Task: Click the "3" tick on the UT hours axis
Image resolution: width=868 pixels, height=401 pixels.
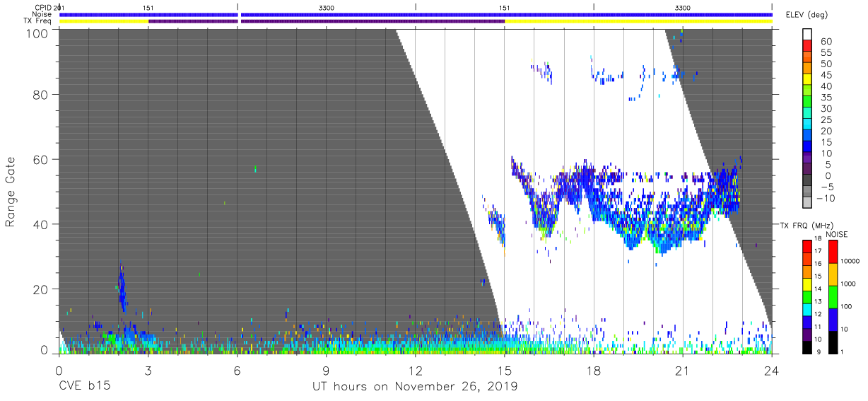Action: point(148,370)
